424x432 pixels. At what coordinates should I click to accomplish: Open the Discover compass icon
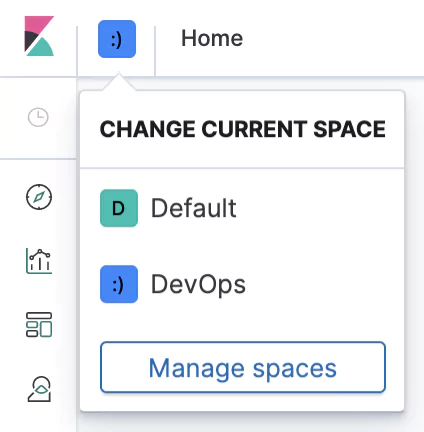tap(39, 197)
